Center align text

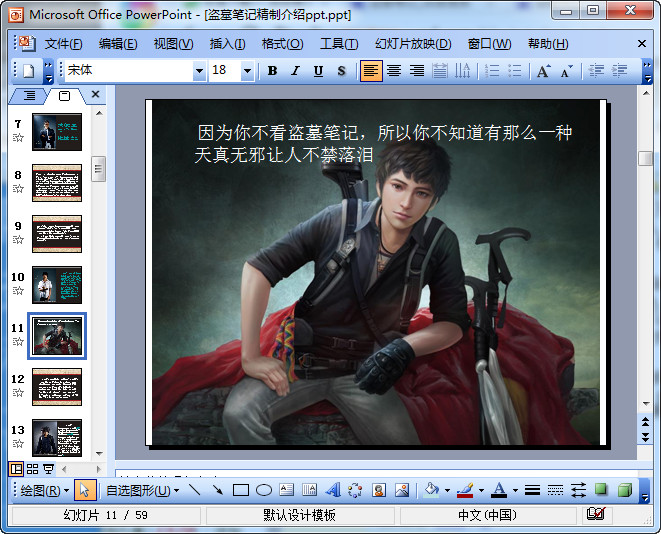394,70
